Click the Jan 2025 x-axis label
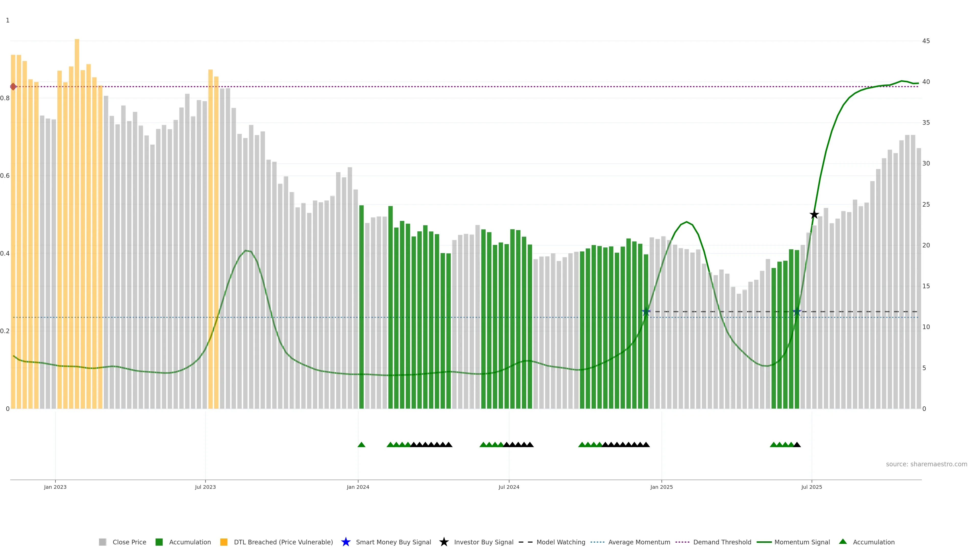This screenshot has width=980, height=551. pos(661,487)
